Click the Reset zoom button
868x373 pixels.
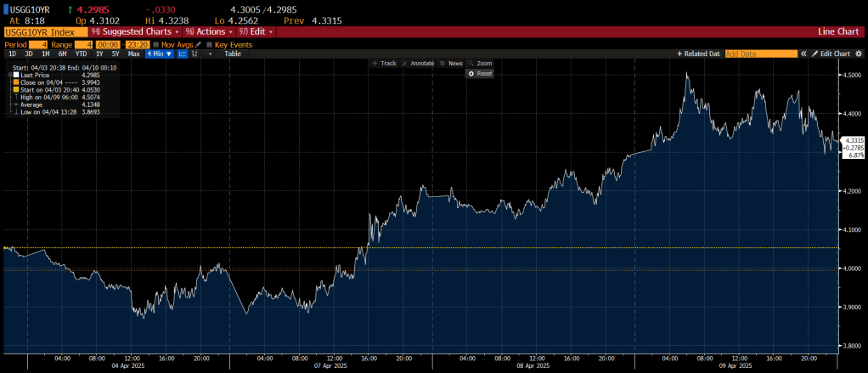pyautogui.click(x=481, y=74)
